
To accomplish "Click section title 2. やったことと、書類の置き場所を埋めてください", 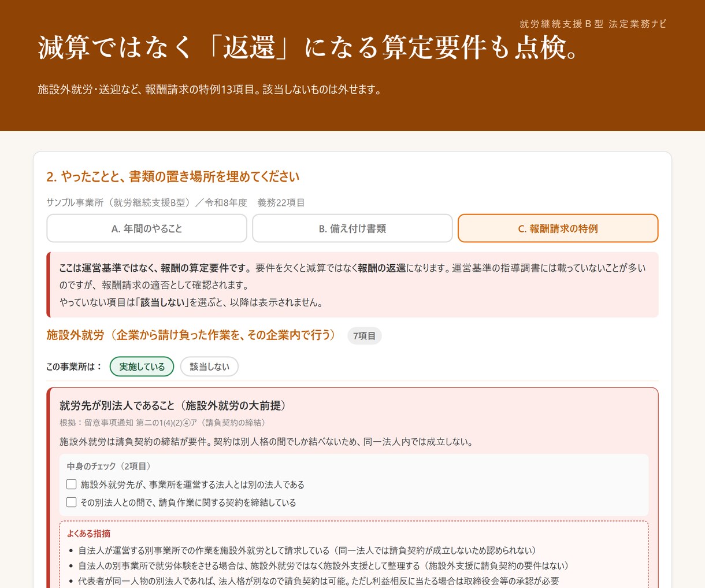I will [x=173, y=177].
